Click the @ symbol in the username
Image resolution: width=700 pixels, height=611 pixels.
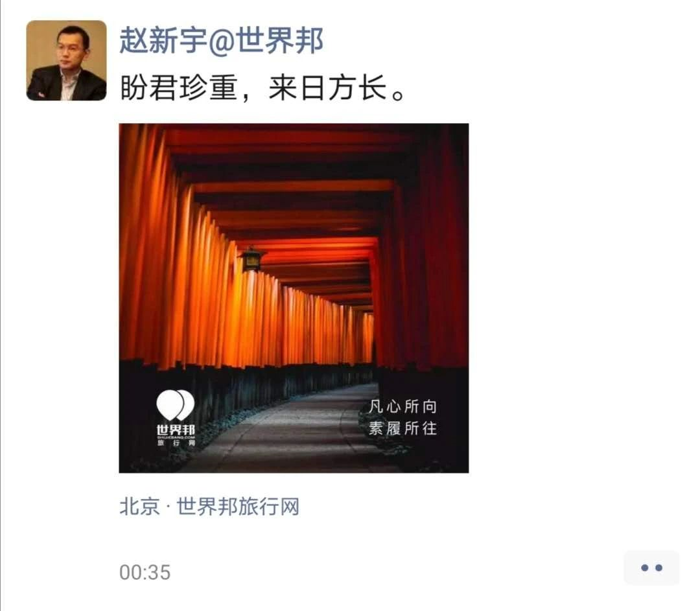[x=222, y=41]
